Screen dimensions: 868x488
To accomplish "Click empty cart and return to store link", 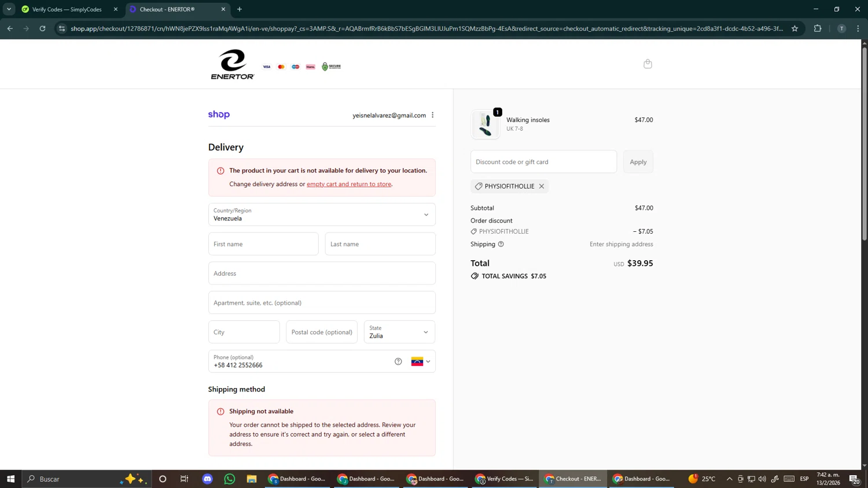I will 349,184.
